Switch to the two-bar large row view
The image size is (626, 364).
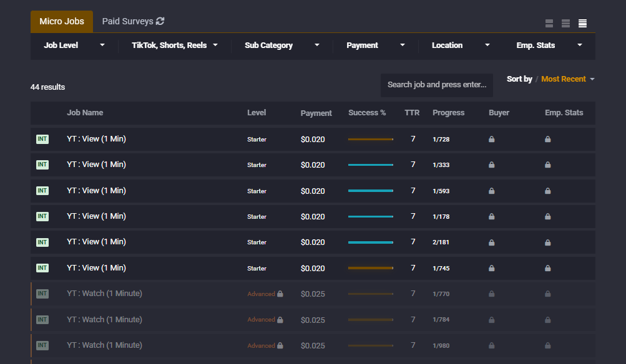point(549,24)
